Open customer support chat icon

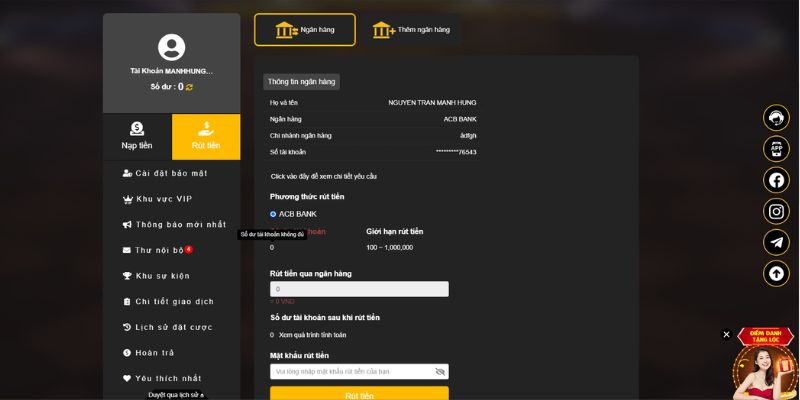pyautogui.click(x=776, y=117)
